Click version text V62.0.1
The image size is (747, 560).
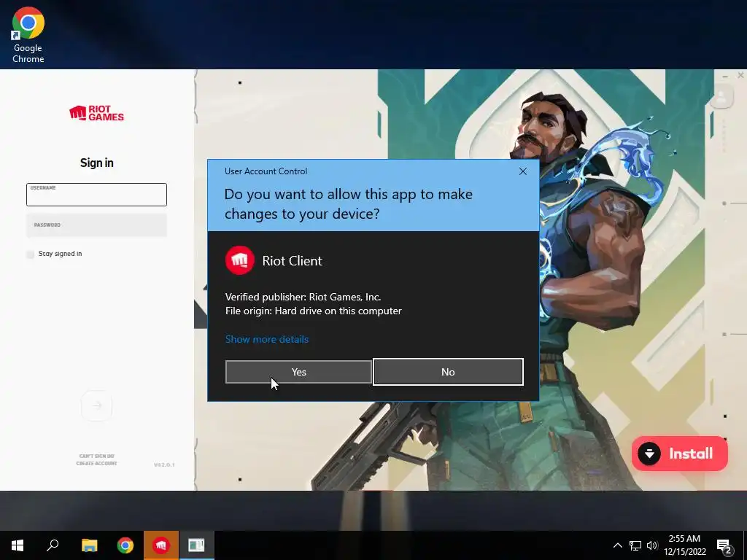(x=164, y=464)
